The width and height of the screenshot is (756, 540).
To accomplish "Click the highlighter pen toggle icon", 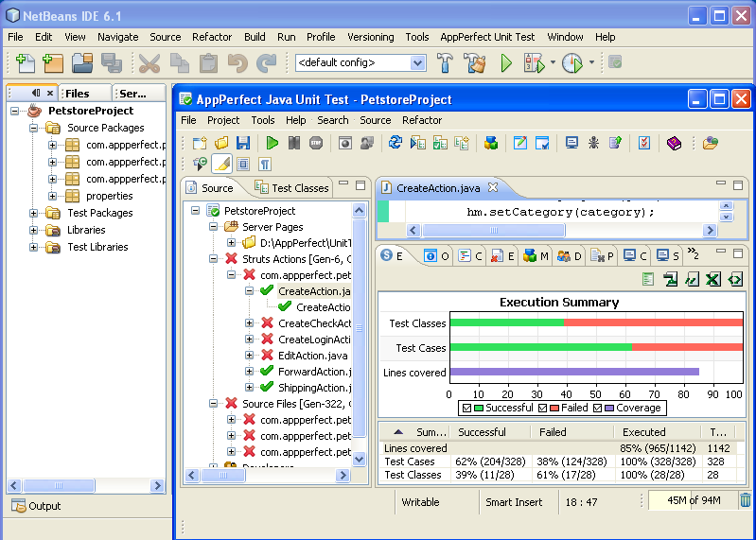I will (222, 165).
